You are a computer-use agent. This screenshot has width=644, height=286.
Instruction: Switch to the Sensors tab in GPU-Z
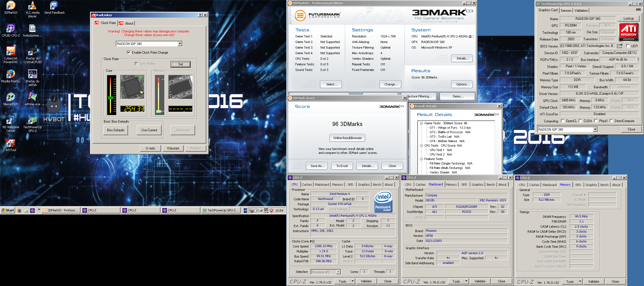click(566, 11)
